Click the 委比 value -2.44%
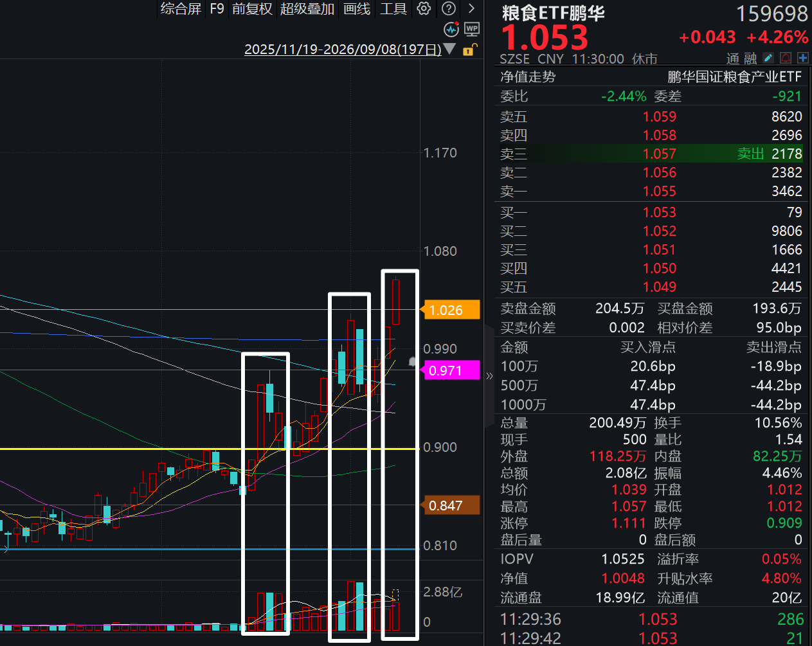Screen dimensions: 812x646 624,96
